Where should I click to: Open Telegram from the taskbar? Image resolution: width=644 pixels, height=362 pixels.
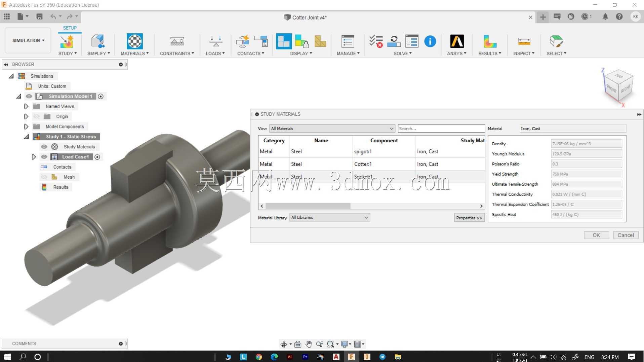point(383,357)
